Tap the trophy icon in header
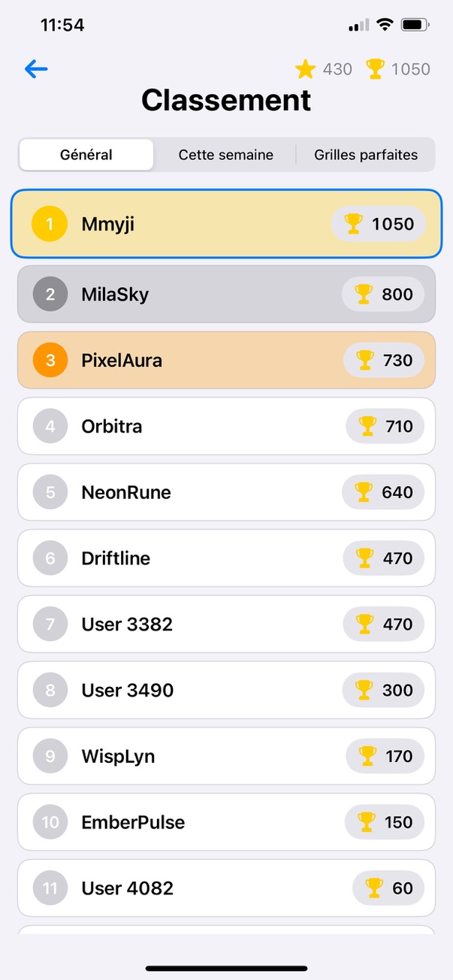Viewport: 453px width, 980px height. tap(375, 69)
